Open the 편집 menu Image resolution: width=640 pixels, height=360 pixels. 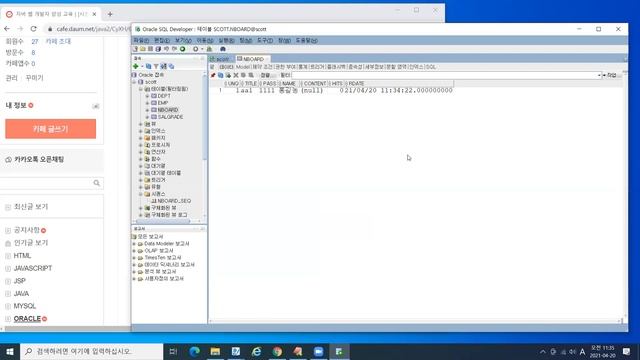(162, 40)
